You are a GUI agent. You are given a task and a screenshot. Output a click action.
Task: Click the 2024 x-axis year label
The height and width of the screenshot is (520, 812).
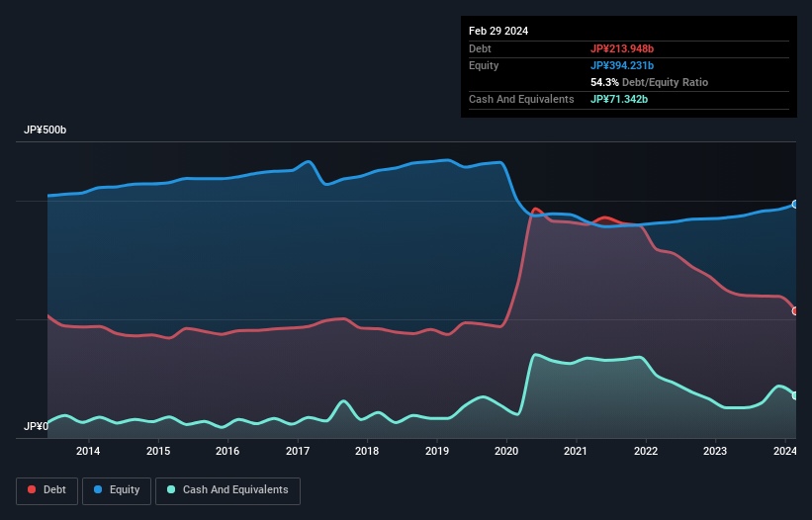tap(784, 452)
